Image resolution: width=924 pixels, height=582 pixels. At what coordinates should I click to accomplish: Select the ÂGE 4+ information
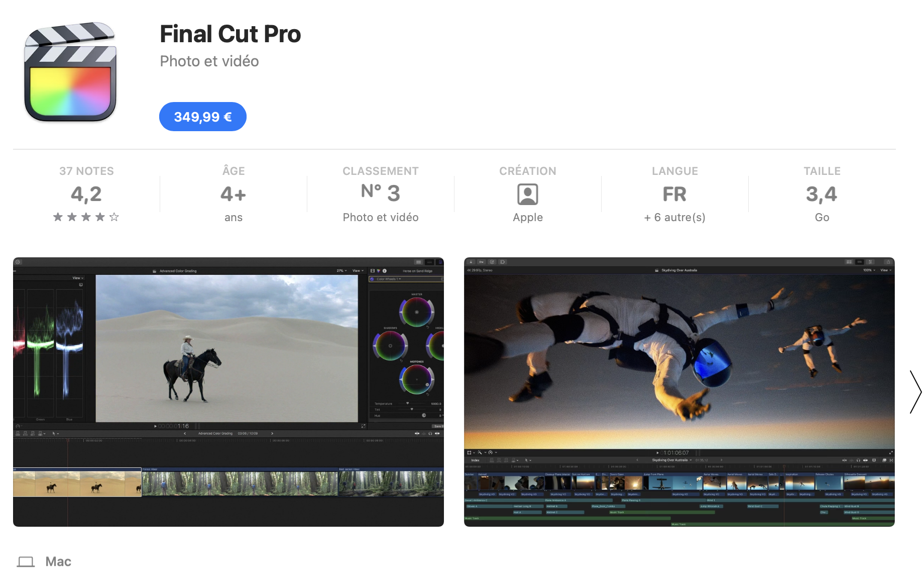[234, 194]
